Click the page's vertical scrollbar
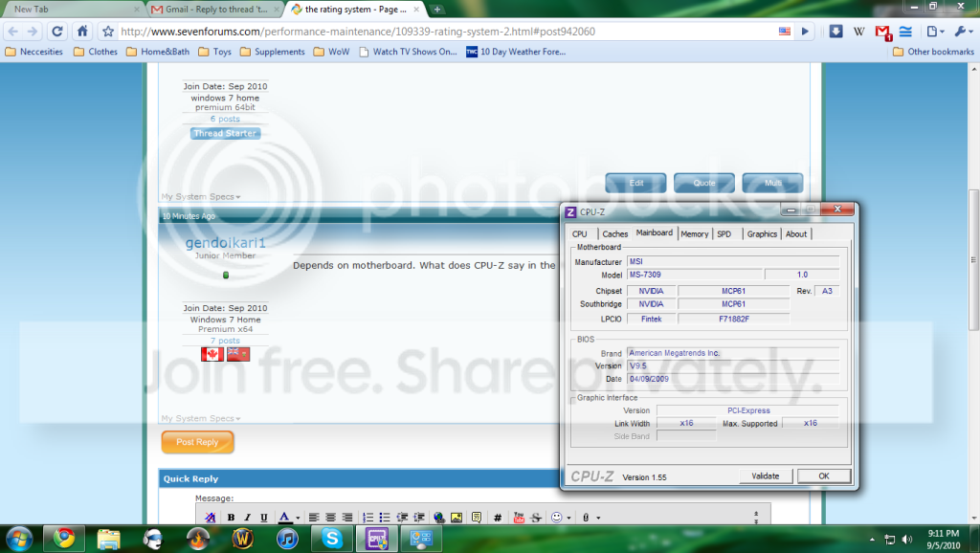This screenshot has width=980, height=553. [x=973, y=260]
